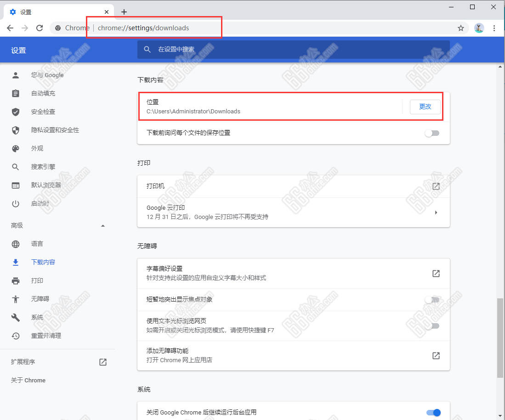This screenshot has height=420, width=505.
Task: Reload the settings page
Action: pos(40,28)
